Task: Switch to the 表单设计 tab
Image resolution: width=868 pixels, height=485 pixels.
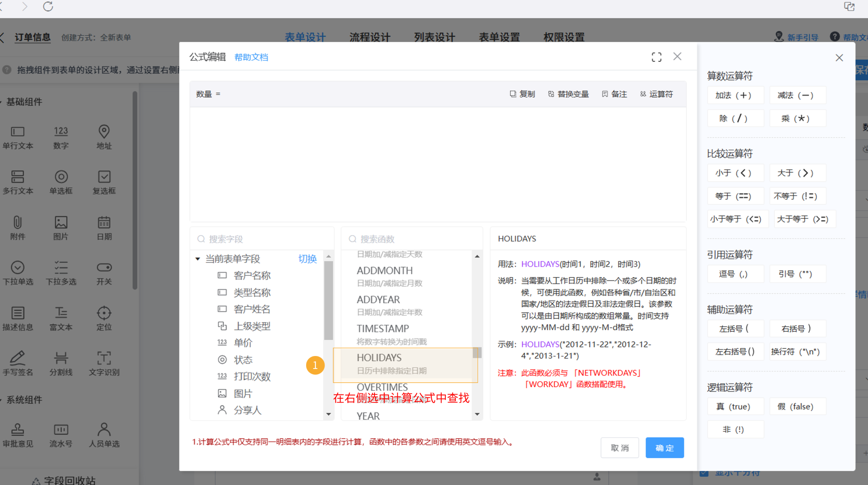Action: (305, 37)
